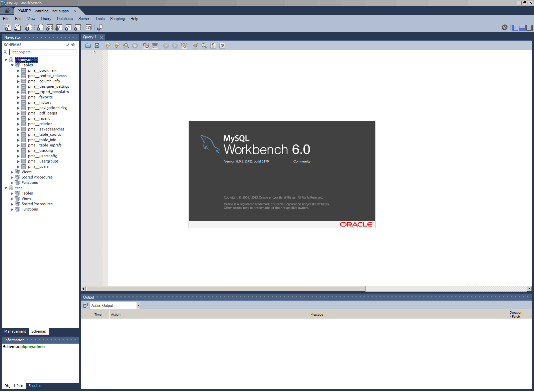Click the Oracle logo on the splash screen
534x392 pixels.
(x=356, y=225)
